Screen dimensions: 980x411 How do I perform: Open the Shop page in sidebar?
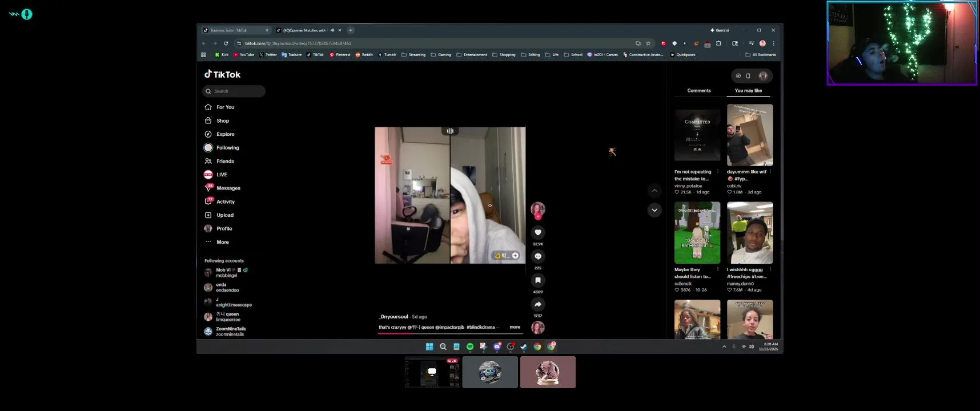tap(217, 121)
